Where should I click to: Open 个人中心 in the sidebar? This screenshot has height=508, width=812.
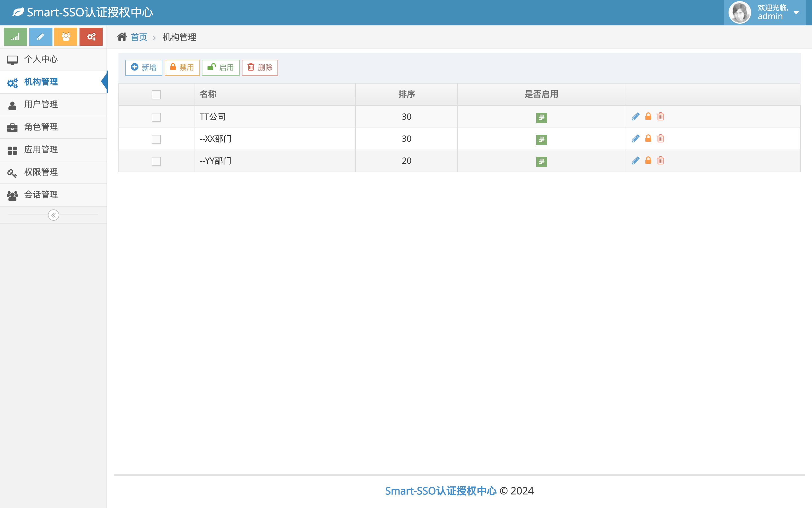53,60
